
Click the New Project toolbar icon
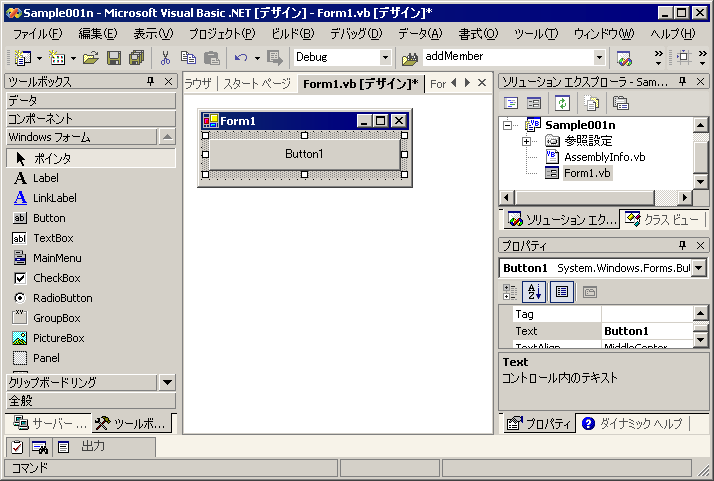click(x=23, y=58)
